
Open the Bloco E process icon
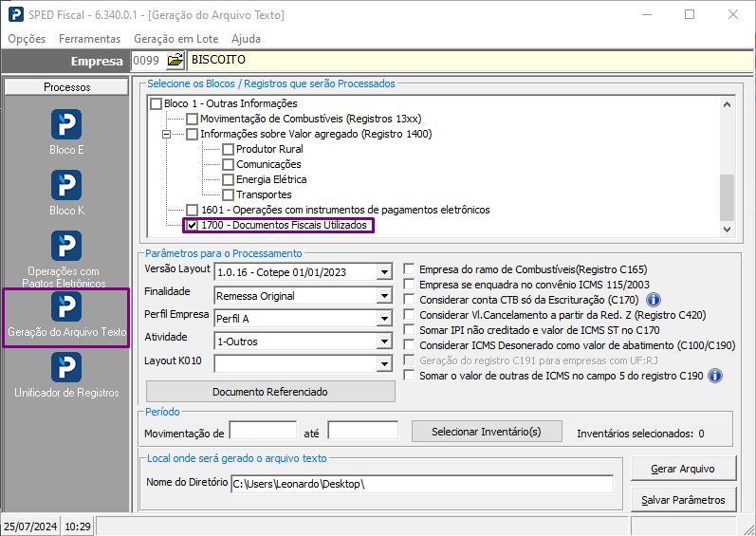click(x=66, y=124)
